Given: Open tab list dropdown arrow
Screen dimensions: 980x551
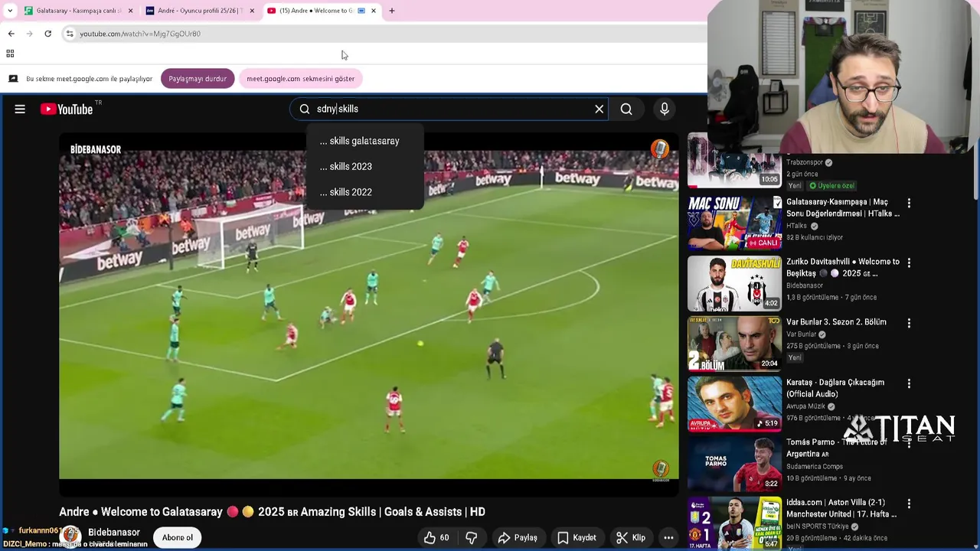Looking at the screenshot, I should (10, 11).
